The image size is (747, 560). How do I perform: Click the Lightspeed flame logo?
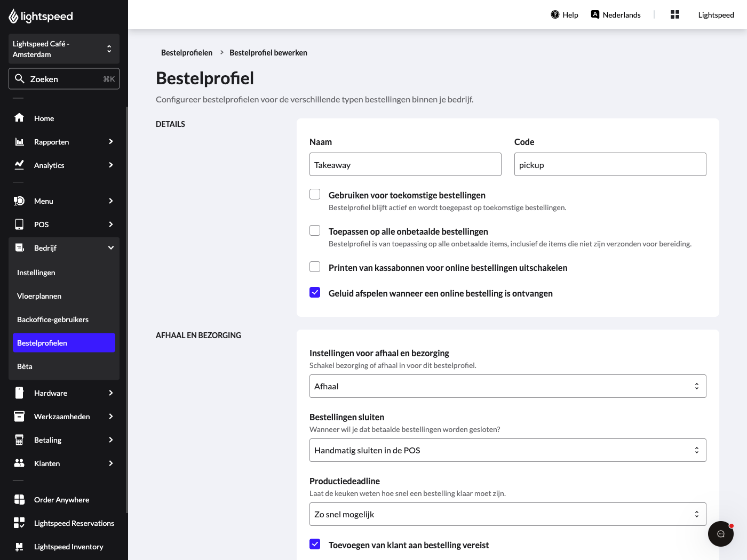14,17
